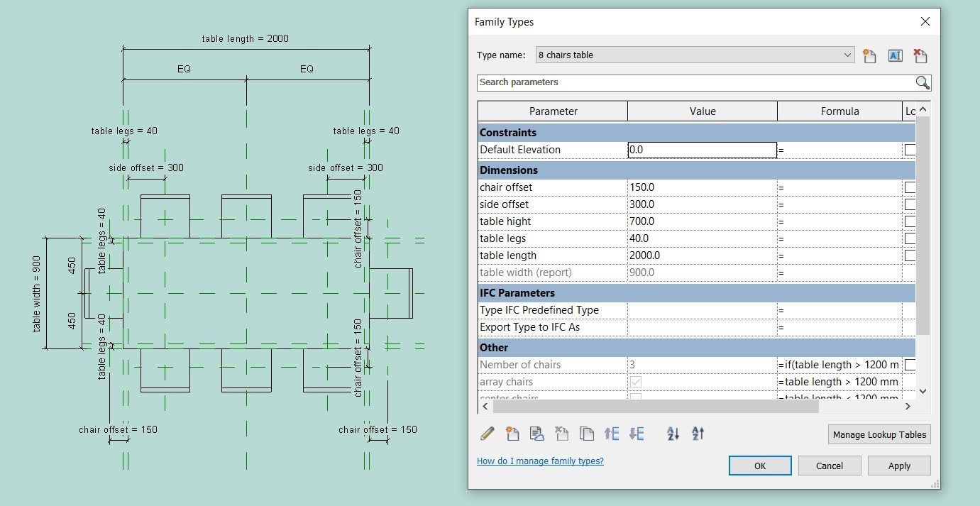Click the table length value field
This screenshot has width=980, height=506.
pos(701,255)
